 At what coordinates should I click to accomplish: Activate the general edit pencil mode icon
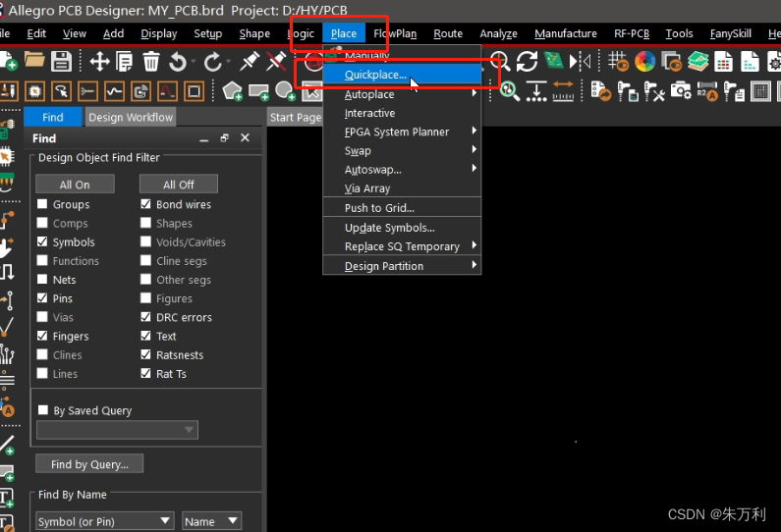tap(9, 91)
